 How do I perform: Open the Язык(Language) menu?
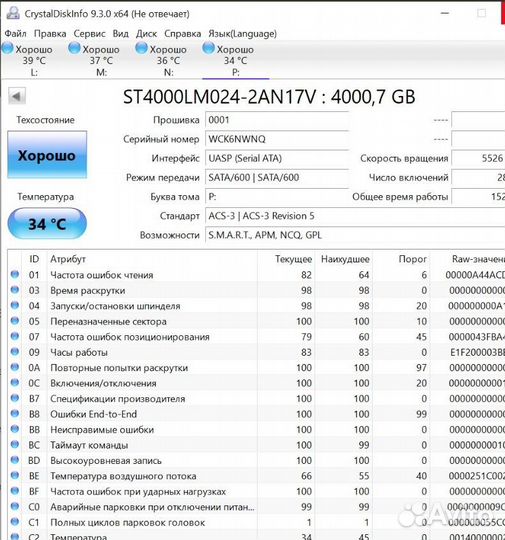(243, 34)
